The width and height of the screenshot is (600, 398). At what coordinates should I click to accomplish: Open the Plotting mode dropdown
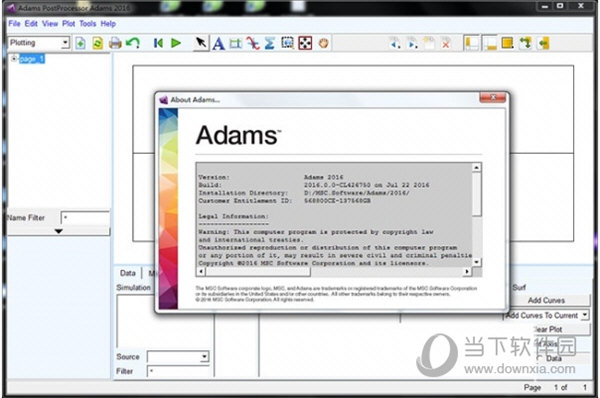(x=65, y=42)
